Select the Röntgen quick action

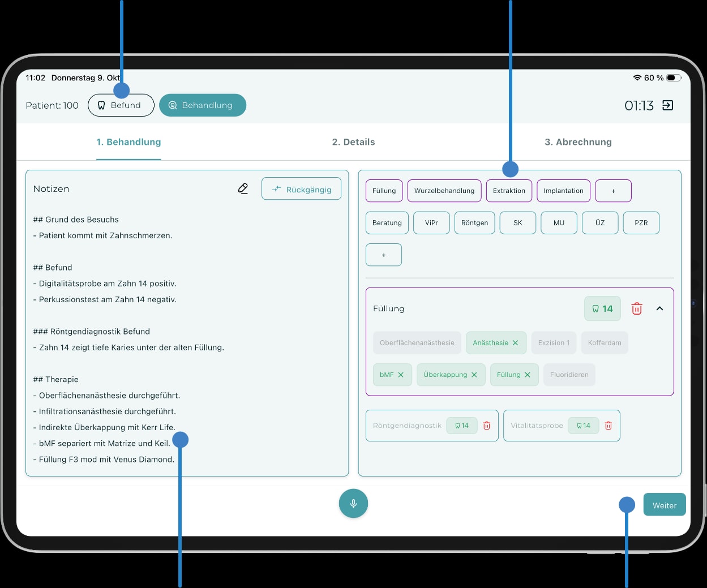tap(475, 223)
